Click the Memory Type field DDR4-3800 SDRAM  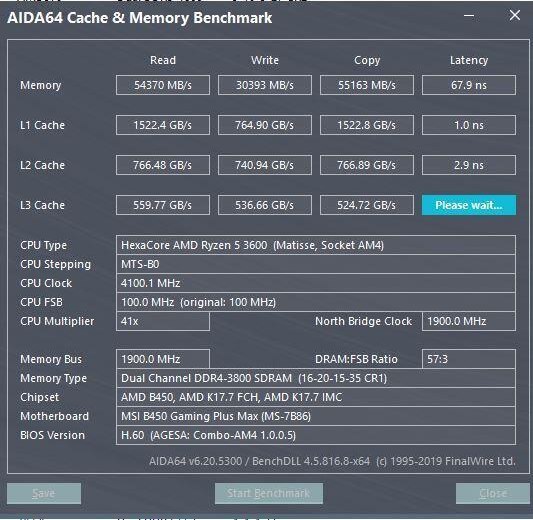pyautogui.click(x=316, y=378)
